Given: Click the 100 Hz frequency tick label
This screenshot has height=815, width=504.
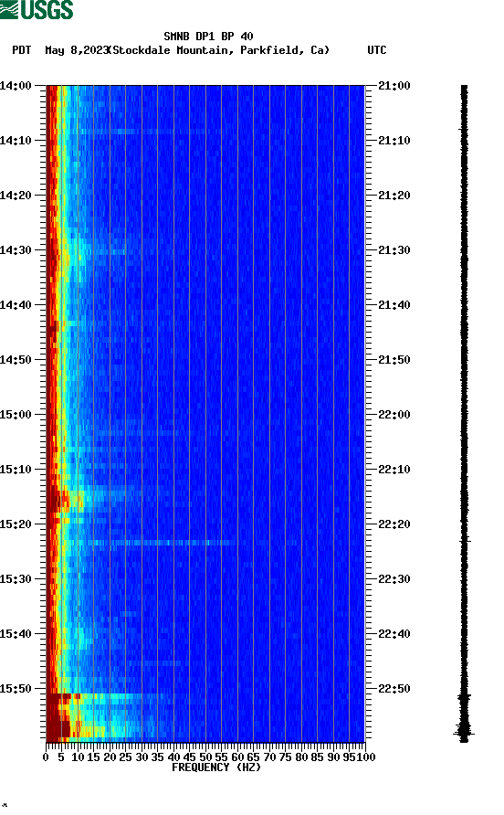Looking at the screenshot, I should [366, 757].
